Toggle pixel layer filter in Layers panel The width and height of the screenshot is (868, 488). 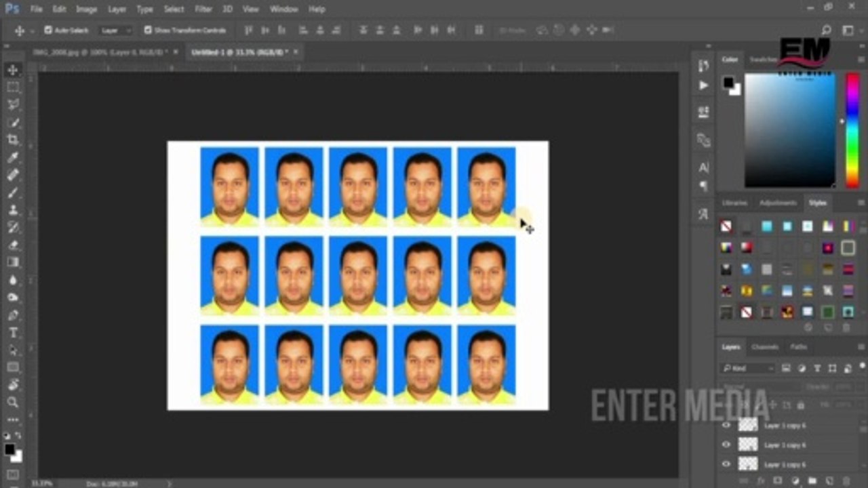click(x=786, y=368)
